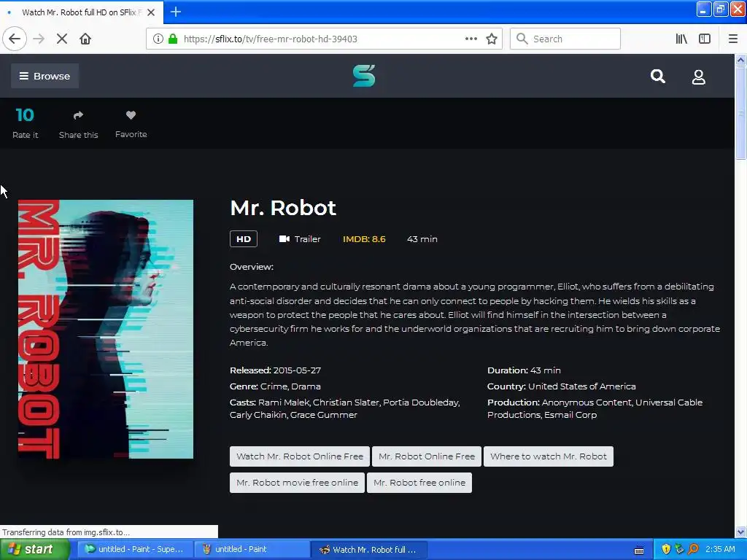Click the Mr. Robot title heading
This screenshot has height=560, width=747.
tap(283, 208)
